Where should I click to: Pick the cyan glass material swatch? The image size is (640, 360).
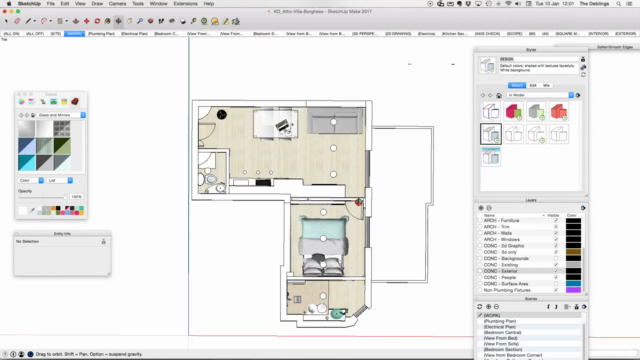point(27,163)
